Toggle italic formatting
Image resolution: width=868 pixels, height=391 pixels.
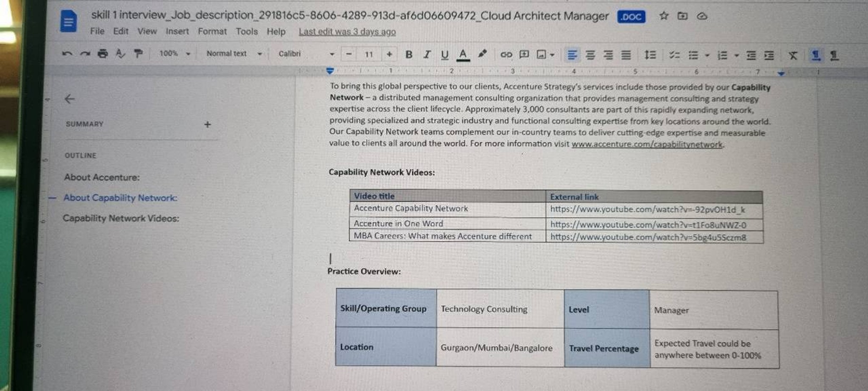tap(427, 54)
